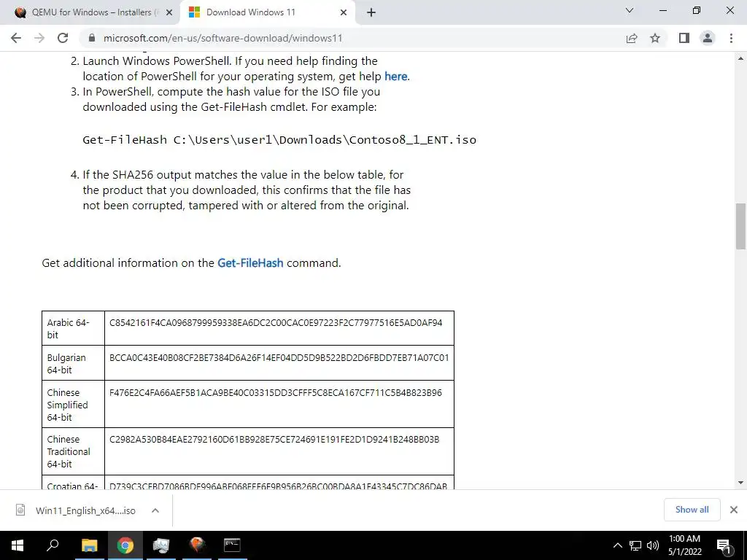Follow the Get-FileHash command link
The image size is (747, 560).
tap(250, 262)
